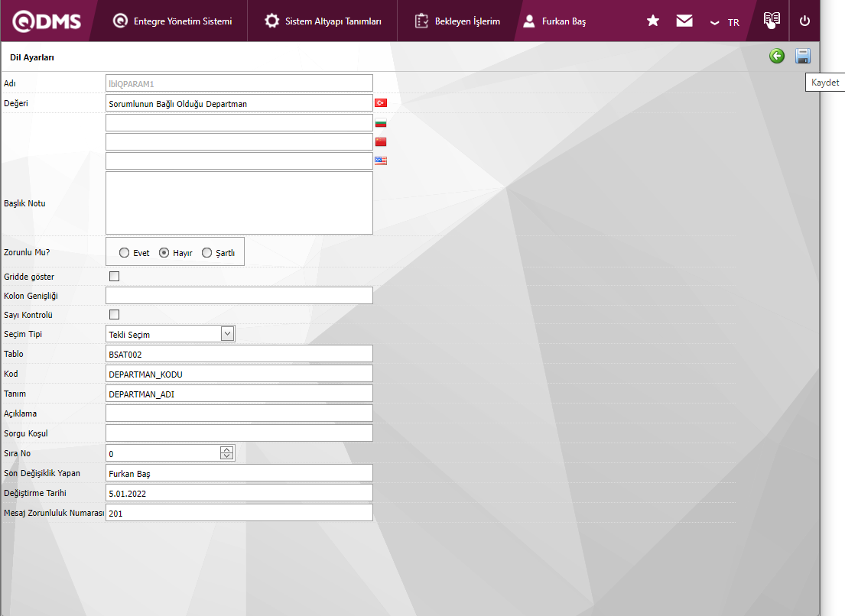Select Şartlı radio for Zorunlu Mu
The height and width of the screenshot is (616, 845).
coord(207,252)
